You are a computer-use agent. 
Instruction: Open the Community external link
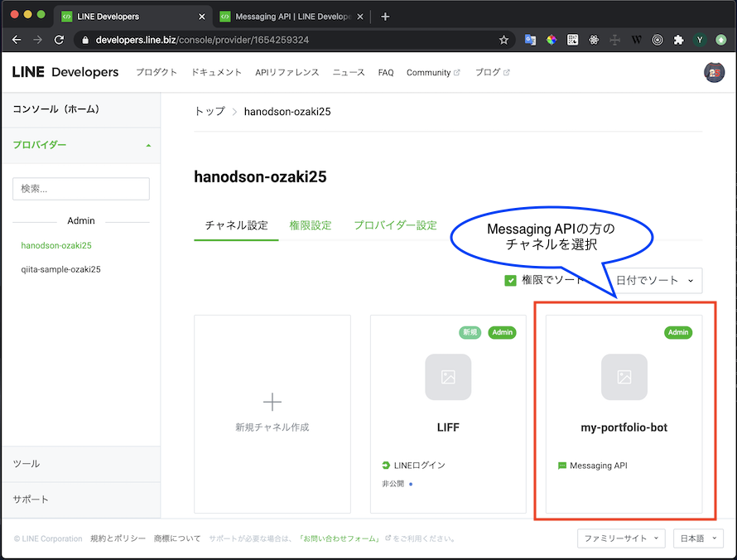point(433,72)
